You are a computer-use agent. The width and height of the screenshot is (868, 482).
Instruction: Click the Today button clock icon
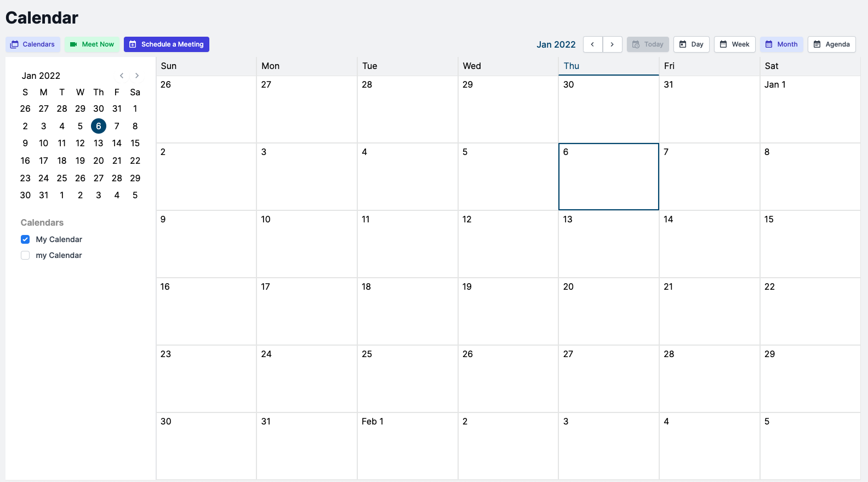pos(636,44)
